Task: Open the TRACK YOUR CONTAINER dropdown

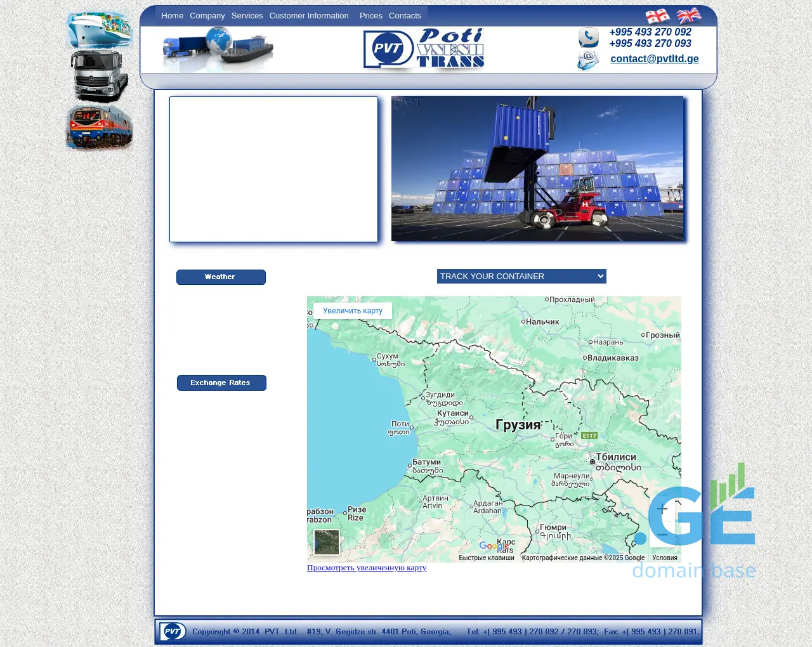Action: (x=521, y=276)
